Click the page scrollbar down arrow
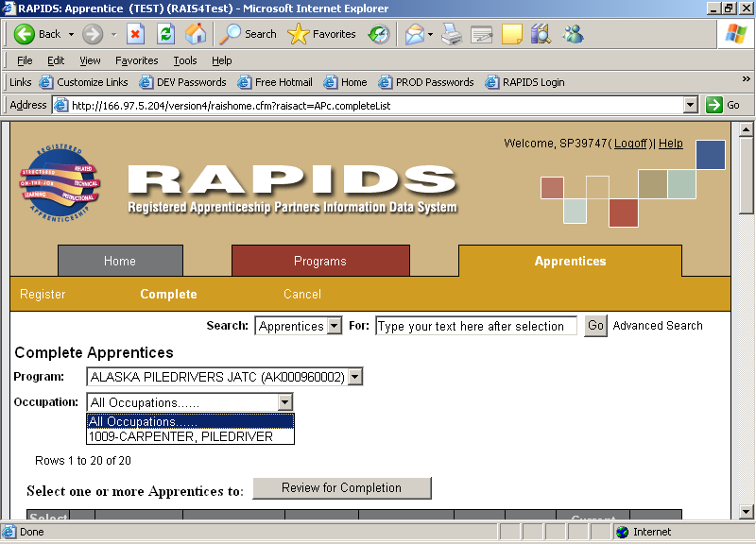756x544 pixels. 746,512
